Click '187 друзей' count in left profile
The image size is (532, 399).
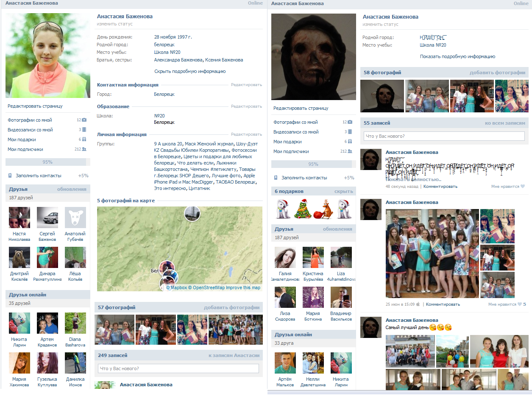(x=21, y=198)
